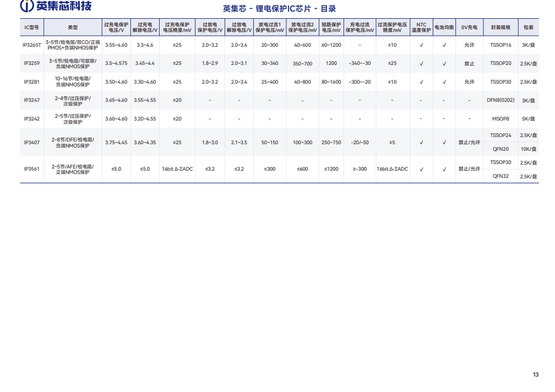Viewport: 555px width, 392px height.
Task: Click the 250~750 short-circuit cell
Action: click(x=331, y=142)
